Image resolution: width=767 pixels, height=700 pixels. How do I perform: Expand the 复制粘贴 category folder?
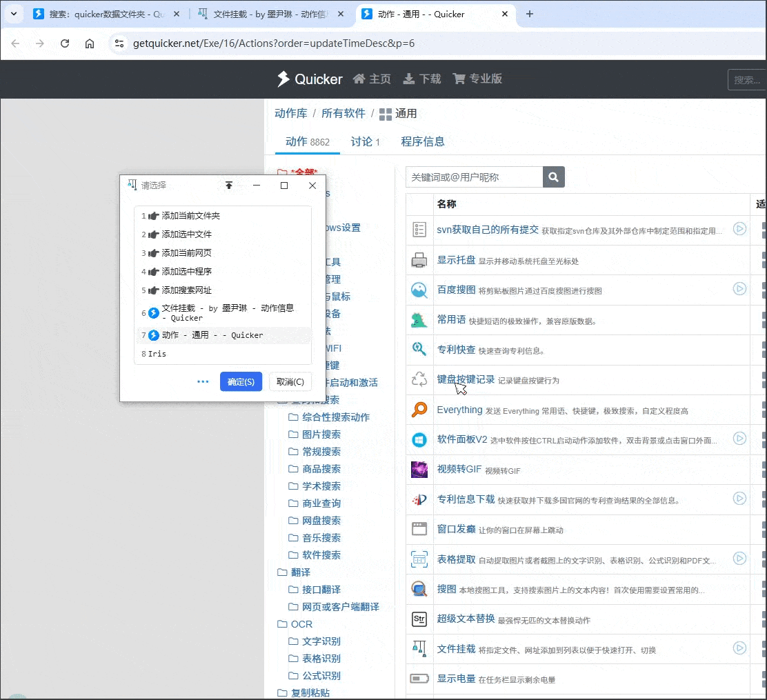point(303,692)
